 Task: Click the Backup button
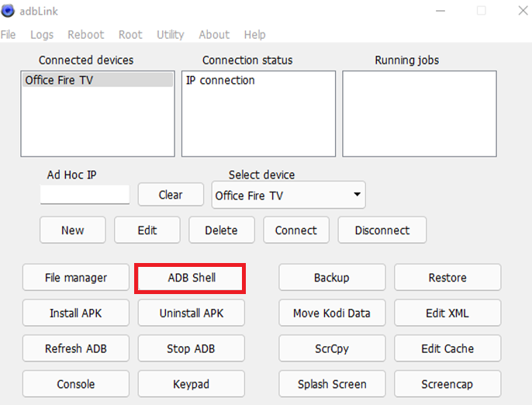(x=332, y=278)
